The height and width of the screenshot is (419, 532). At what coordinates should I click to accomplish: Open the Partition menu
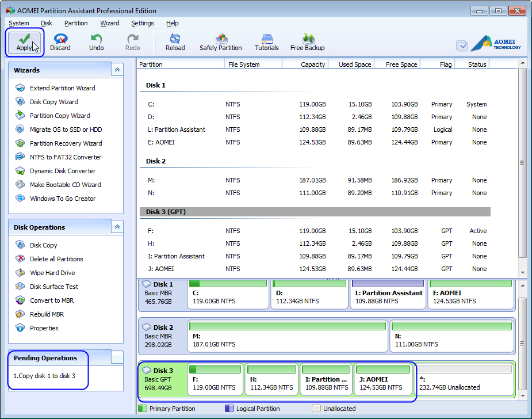tap(76, 23)
